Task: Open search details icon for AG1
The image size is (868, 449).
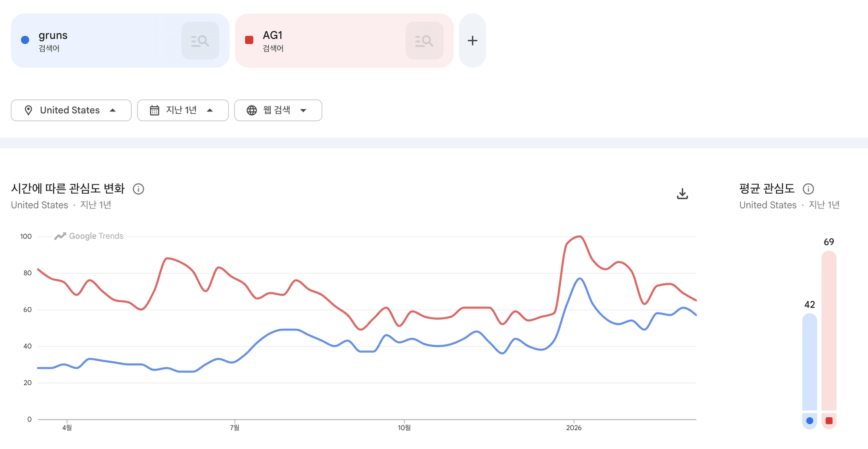Action: tap(424, 41)
